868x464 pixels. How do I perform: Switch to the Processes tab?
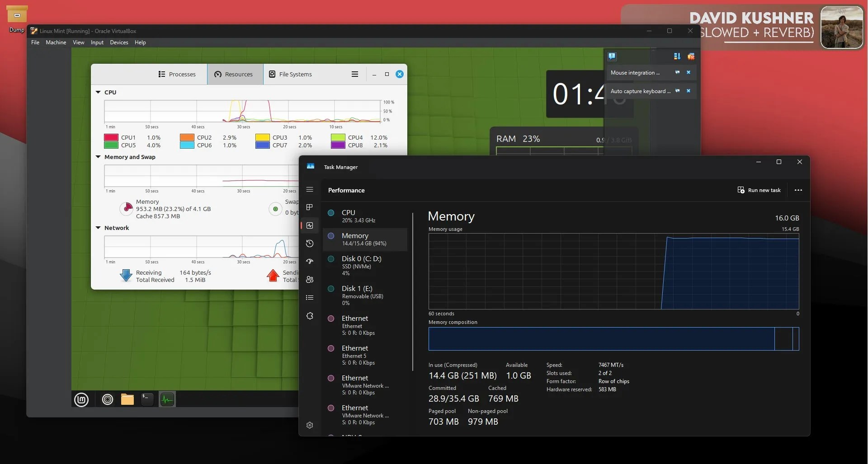pyautogui.click(x=177, y=74)
